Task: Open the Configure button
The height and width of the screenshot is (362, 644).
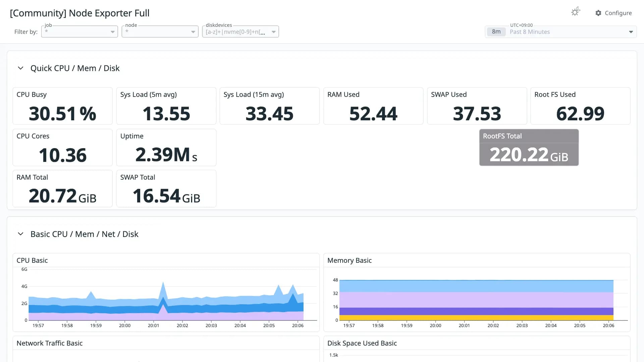Action: point(613,13)
